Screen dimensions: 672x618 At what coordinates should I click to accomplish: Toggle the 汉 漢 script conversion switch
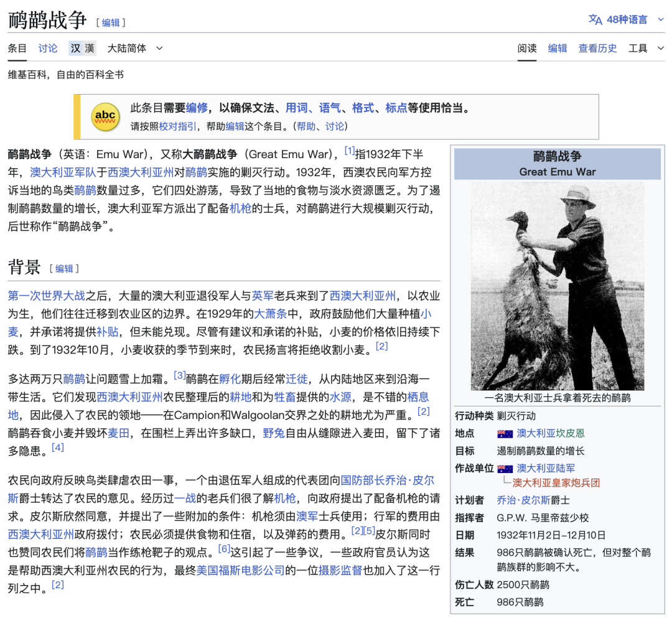click(82, 49)
